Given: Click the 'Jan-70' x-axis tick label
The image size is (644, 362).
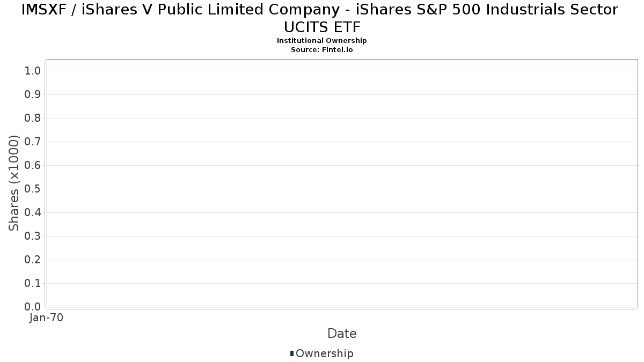Looking at the screenshot, I should click(x=47, y=318).
